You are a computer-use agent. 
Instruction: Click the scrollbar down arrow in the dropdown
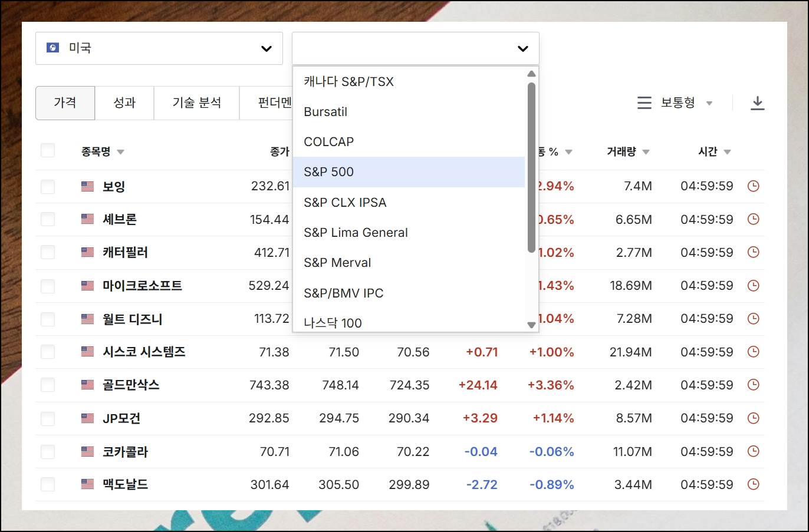pos(531,325)
